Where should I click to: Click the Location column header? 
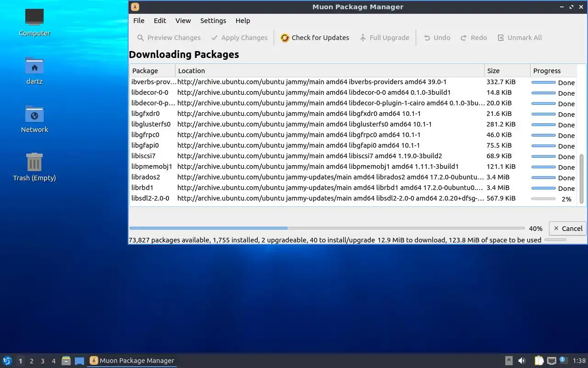coord(330,71)
